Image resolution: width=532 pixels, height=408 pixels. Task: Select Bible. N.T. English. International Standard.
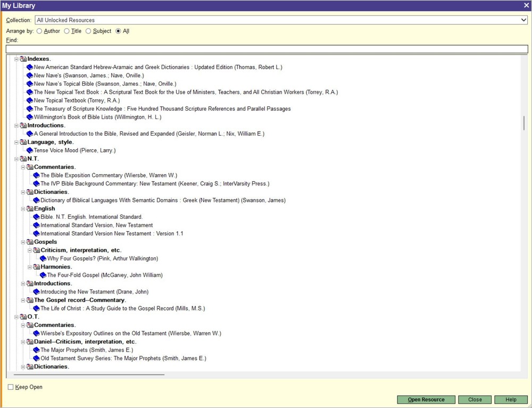pyautogui.click(x=92, y=217)
